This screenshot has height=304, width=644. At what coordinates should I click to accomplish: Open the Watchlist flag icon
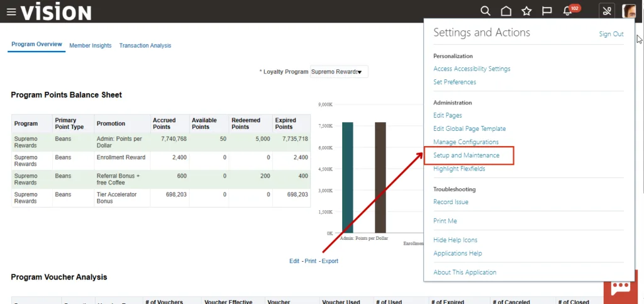[547, 11]
